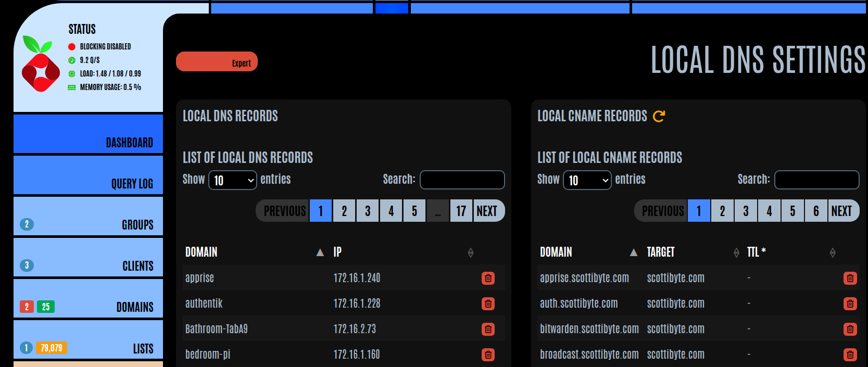Go to page 17 of DNS records

(x=461, y=211)
